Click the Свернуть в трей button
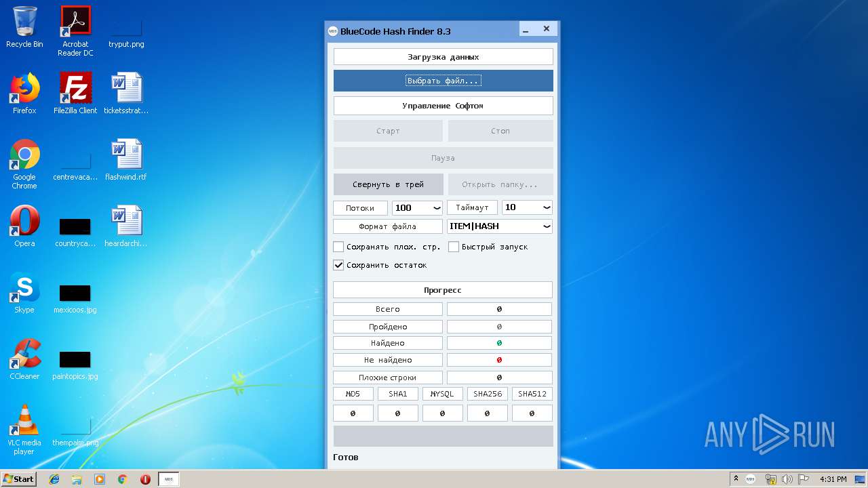 tap(389, 184)
